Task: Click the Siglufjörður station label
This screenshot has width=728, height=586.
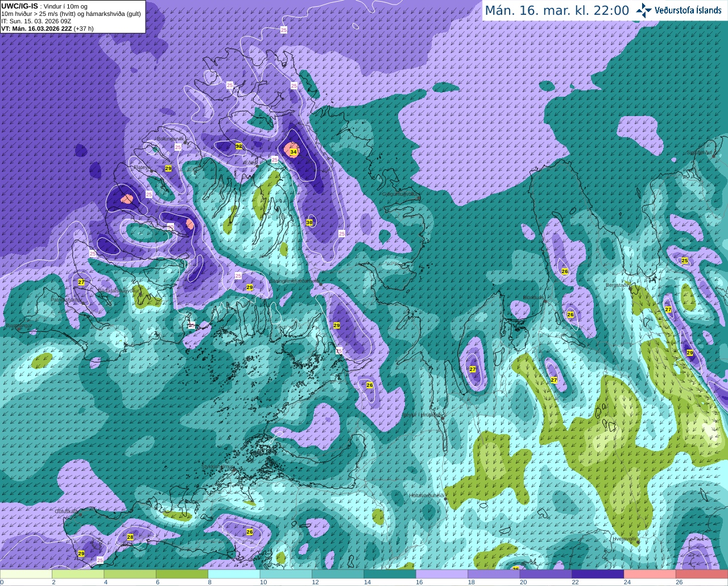Action: click(701, 152)
